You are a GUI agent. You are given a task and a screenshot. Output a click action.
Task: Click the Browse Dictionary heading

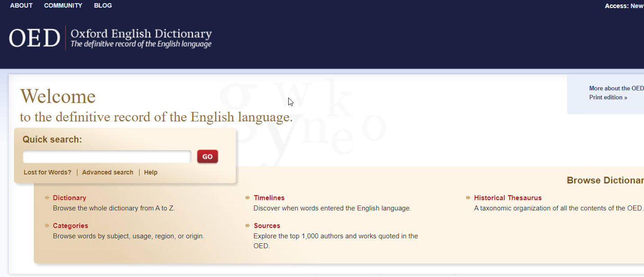pos(605,180)
